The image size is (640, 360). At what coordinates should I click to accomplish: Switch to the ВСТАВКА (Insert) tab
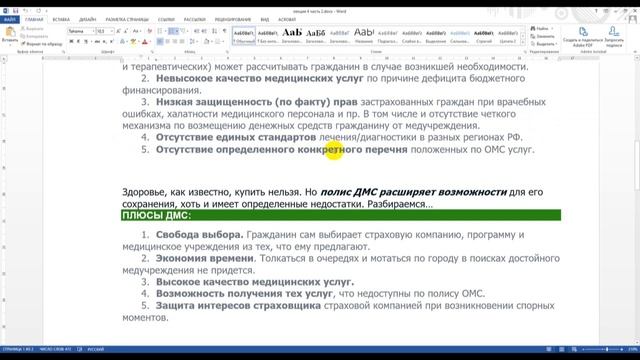click(61, 19)
